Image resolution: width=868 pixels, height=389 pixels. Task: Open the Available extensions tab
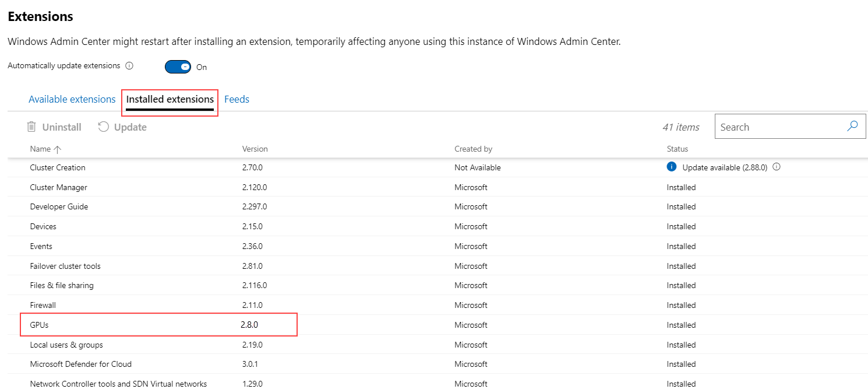72,99
